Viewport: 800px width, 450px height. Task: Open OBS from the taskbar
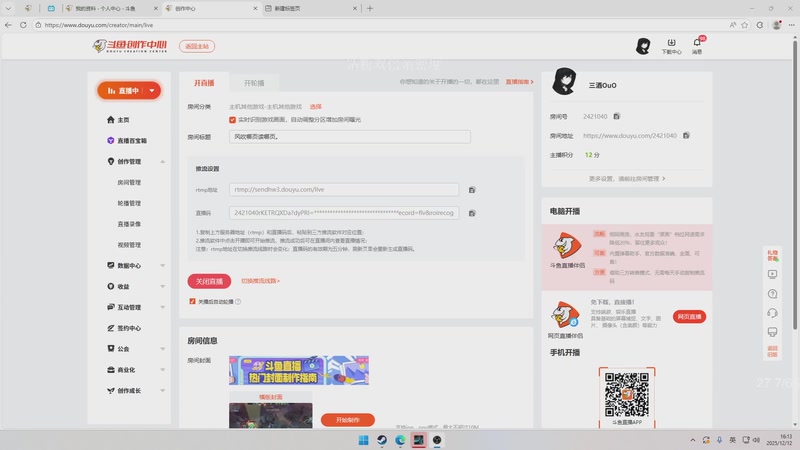[x=437, y=440]
